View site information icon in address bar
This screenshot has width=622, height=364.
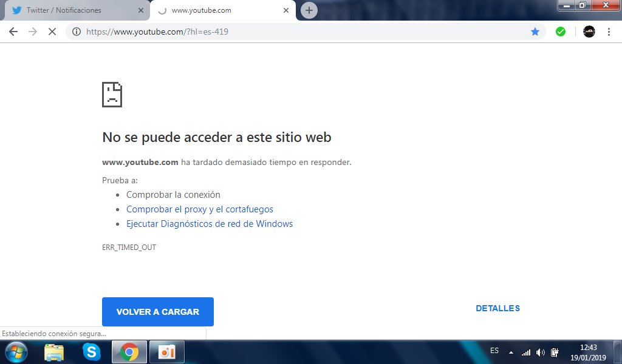click(x=77, y=32)
